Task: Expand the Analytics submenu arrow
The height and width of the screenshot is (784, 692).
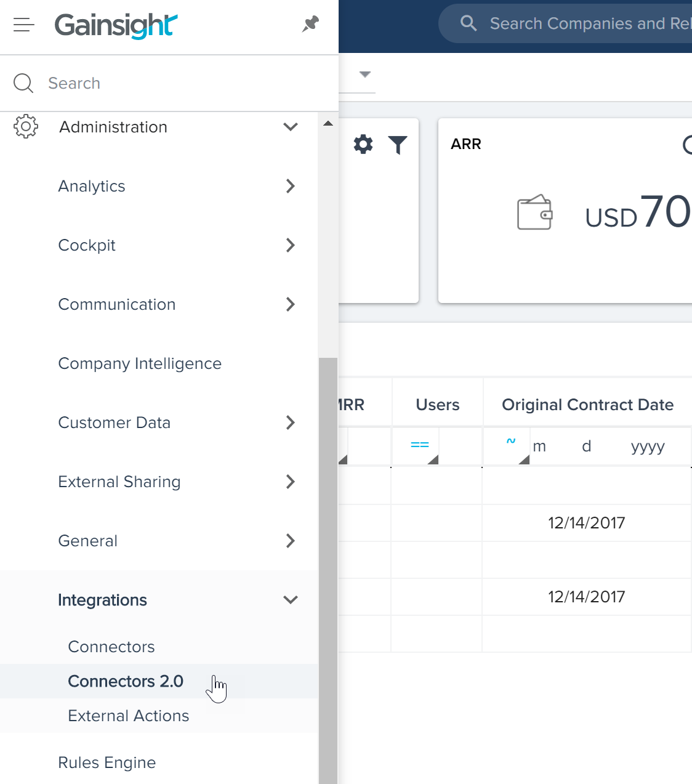Action: click(x=291, y=186)
